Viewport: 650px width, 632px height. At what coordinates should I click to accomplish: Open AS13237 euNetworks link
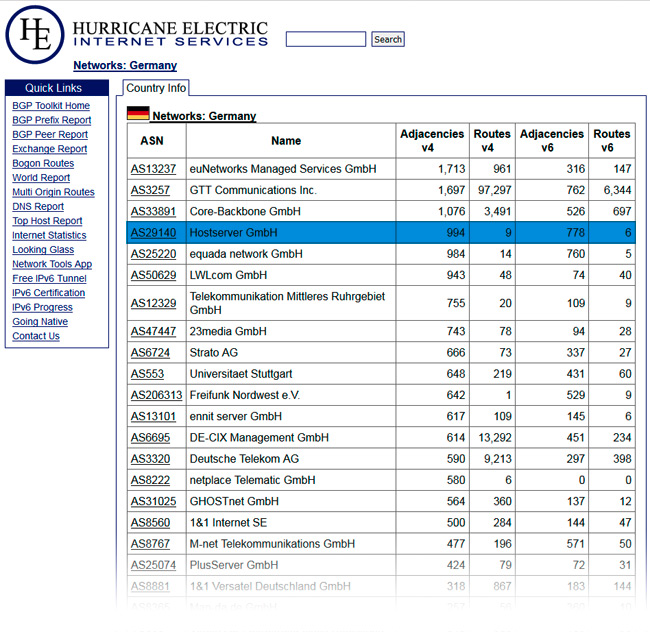tap(153, 169)
